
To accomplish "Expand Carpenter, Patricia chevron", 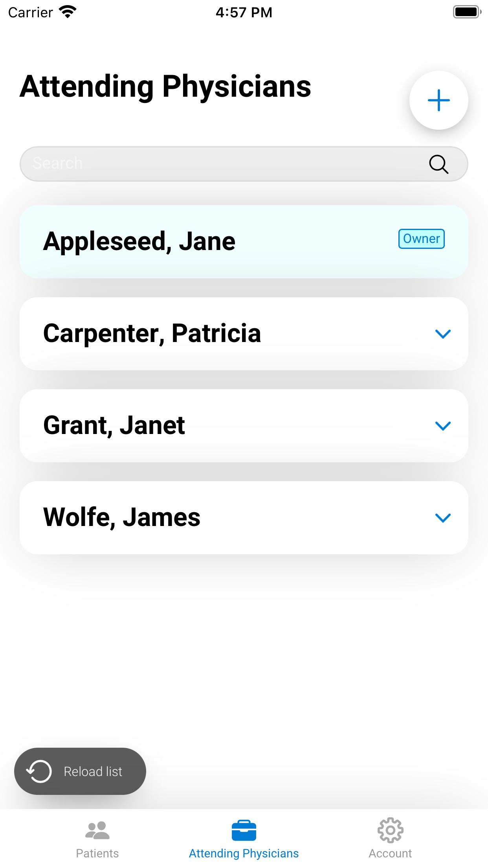I will click(443, 334).
